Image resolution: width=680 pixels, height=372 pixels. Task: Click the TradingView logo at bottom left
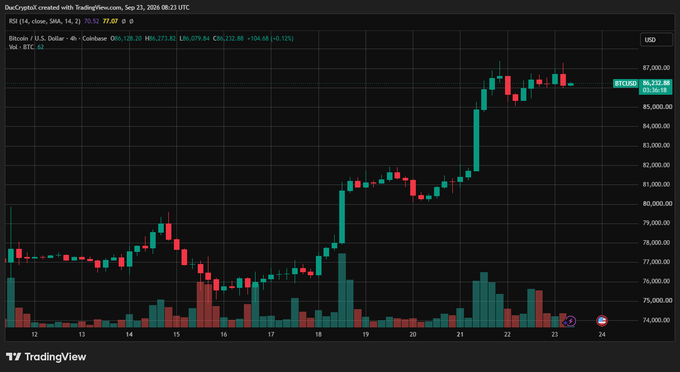(46, 357)
